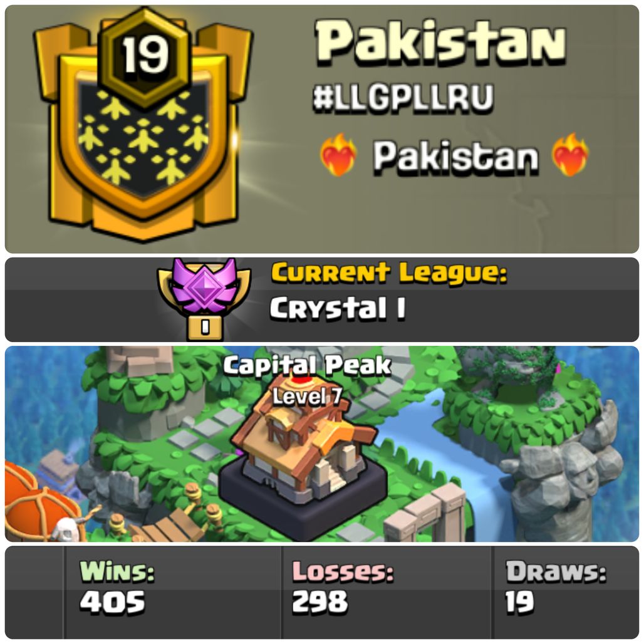Click the Pakistan clan name title

(x=440, y=44)
